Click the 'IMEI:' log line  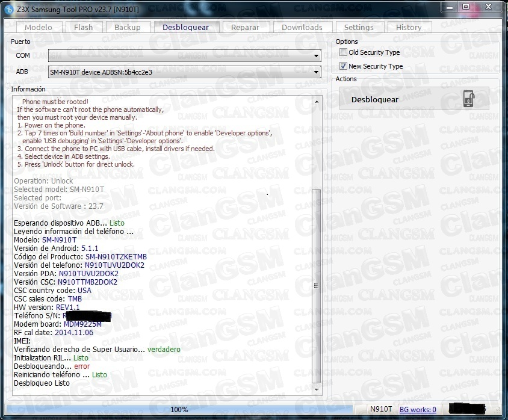click(22, 341)
